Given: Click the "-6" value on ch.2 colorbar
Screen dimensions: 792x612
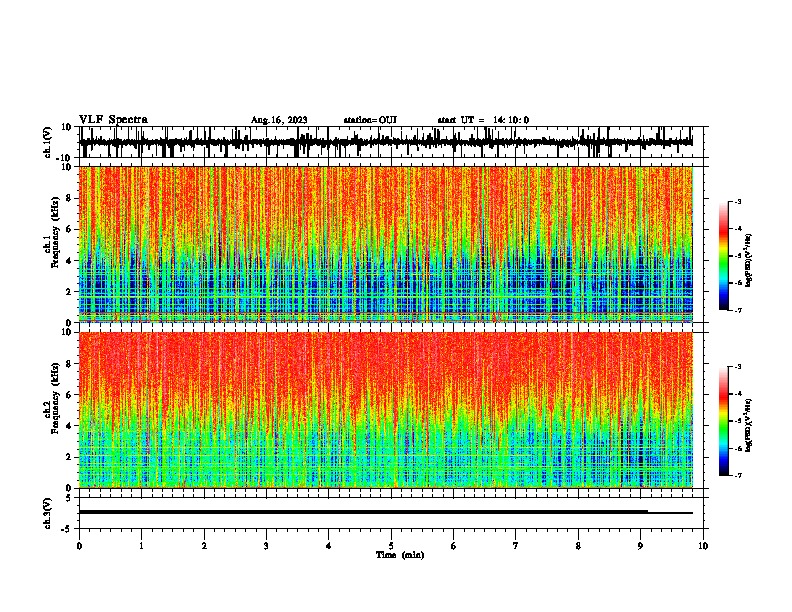Looking at the screenshot, I should [x=737, y=448].
